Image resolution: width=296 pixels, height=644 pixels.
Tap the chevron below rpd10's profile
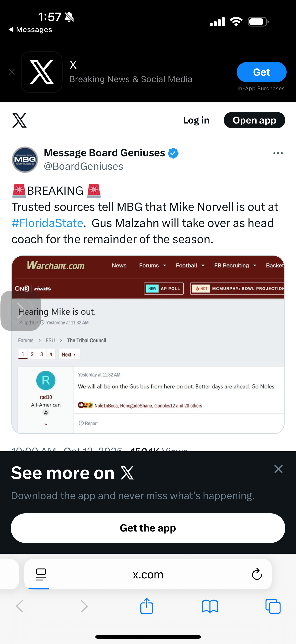click(46, 424)
